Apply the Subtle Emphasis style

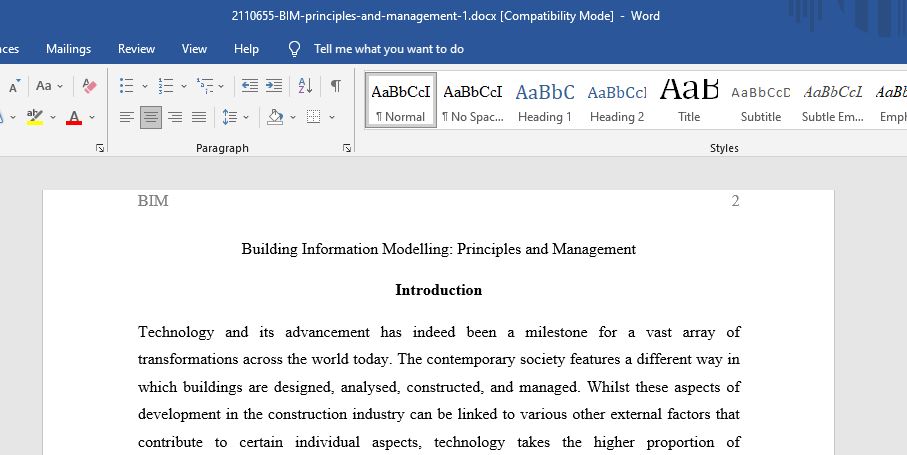click(x=833, y=100)
